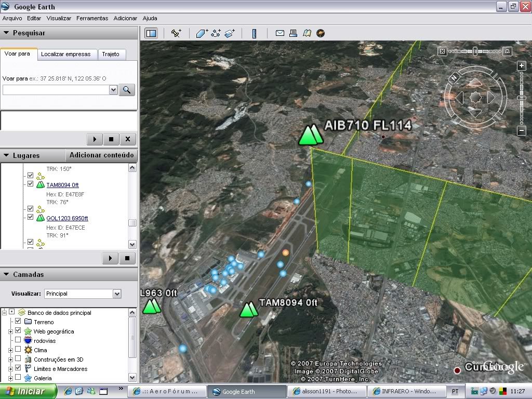Click the orange dot placemark on the runway
Screen dimensions: 532x399
pyautogui.click(x=286, y=252)
